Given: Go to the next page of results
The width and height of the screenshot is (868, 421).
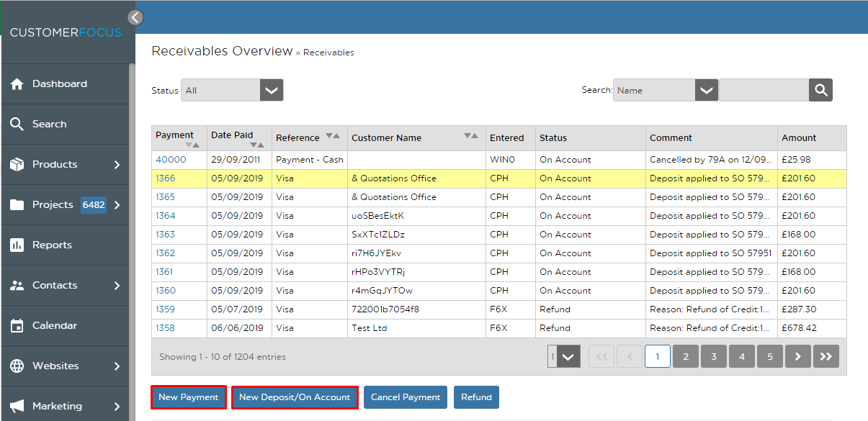Looking at the screenshot, I should tap(798, 356).
